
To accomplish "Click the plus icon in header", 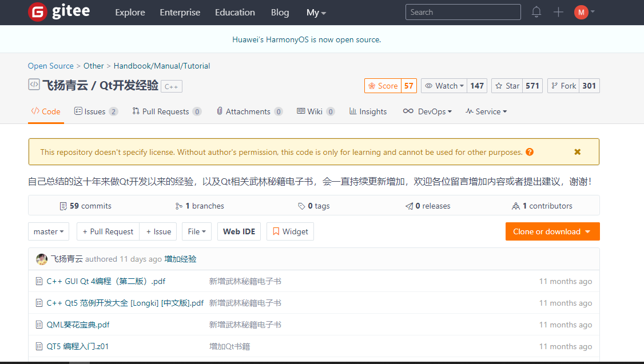I will (x=558, y=12).
